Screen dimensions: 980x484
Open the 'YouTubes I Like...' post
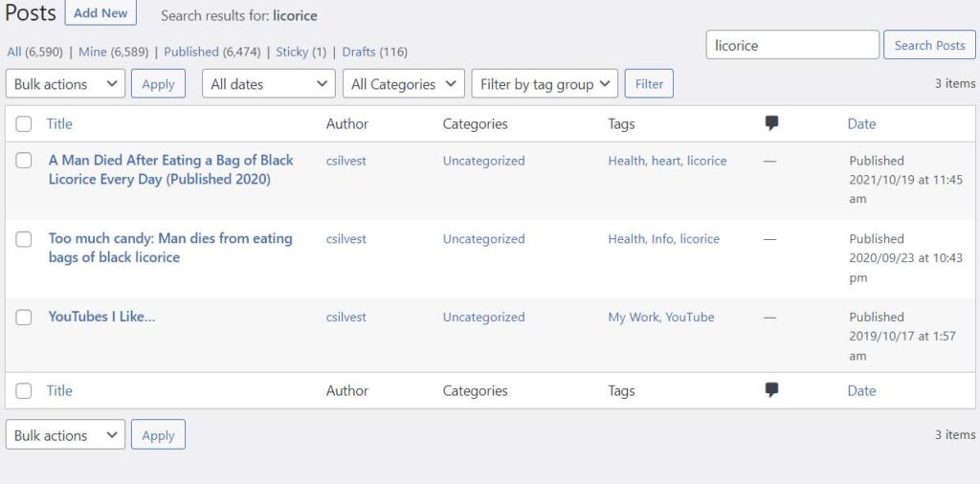pyautogui.click(x=101, y=317)
